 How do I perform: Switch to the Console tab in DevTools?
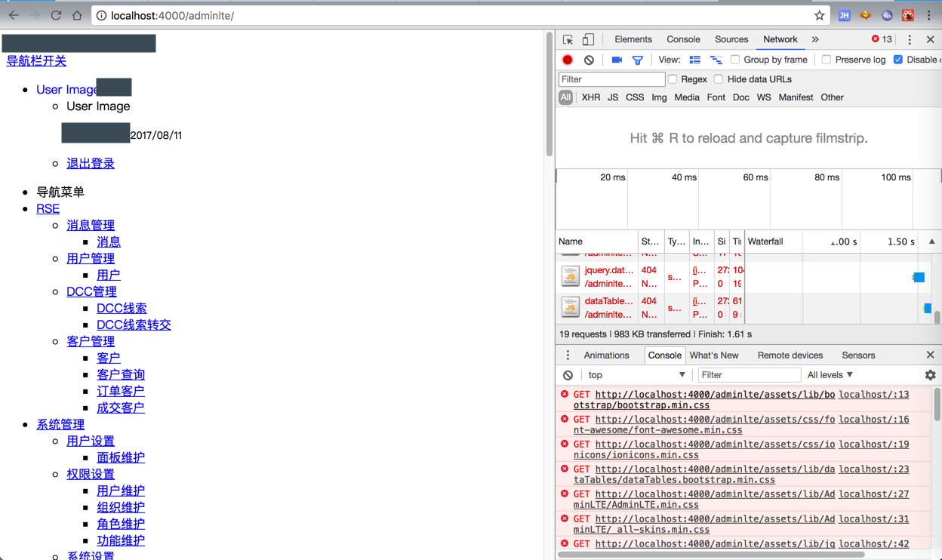pos(683,39)
